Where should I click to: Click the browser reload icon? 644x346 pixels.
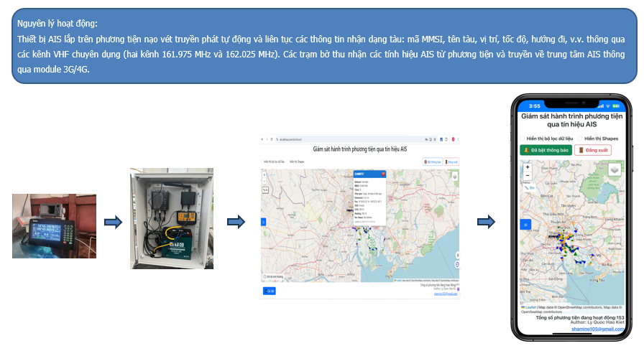tap(272, 139)
